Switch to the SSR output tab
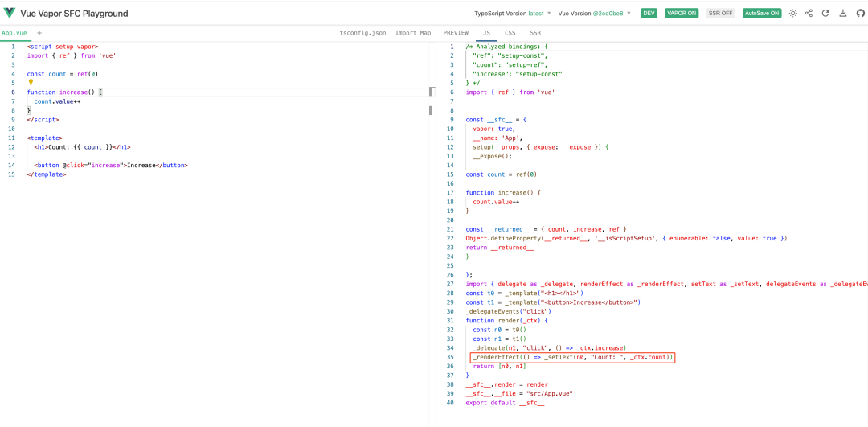The image size is (868, 427). (535, 33)
